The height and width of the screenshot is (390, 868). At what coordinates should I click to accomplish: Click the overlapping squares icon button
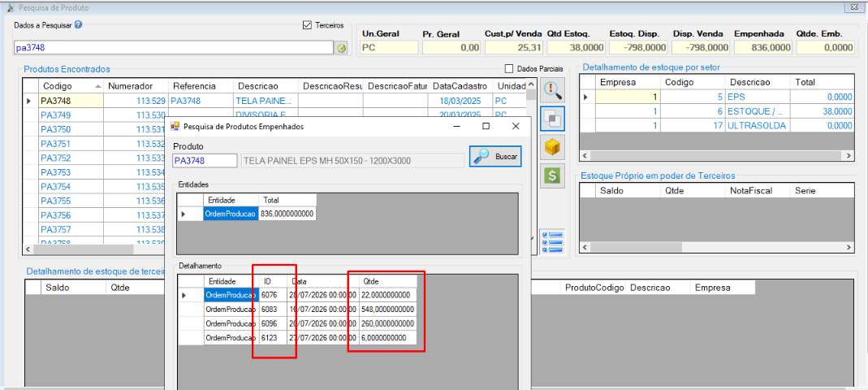tap(552, 119)
